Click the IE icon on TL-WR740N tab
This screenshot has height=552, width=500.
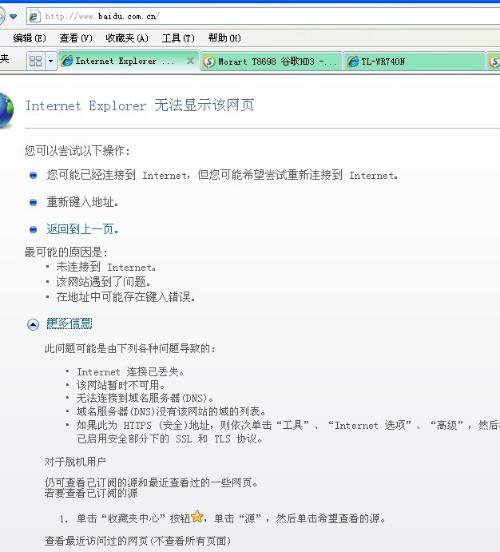click(x=353, y=62)
